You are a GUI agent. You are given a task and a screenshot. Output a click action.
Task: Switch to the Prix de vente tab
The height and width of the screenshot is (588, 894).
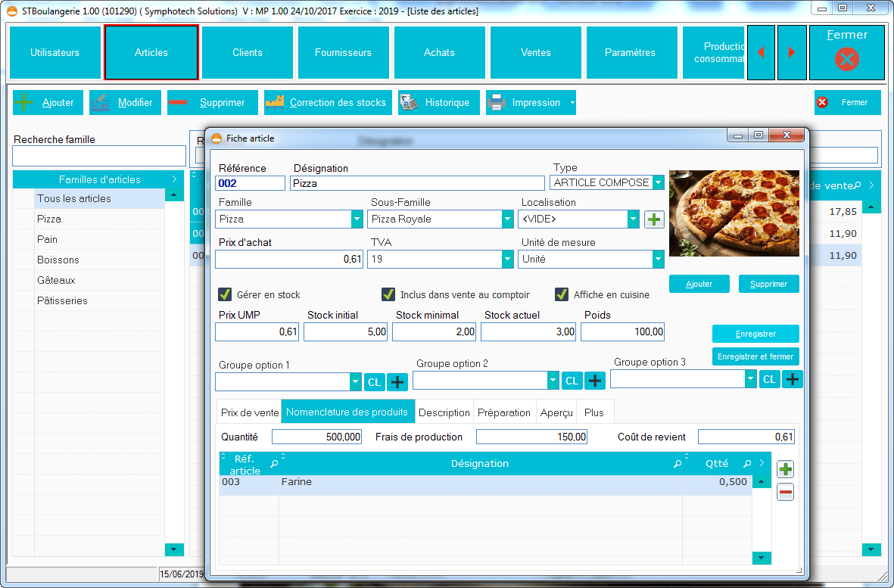pyautogui.click(x=250, y=412)
